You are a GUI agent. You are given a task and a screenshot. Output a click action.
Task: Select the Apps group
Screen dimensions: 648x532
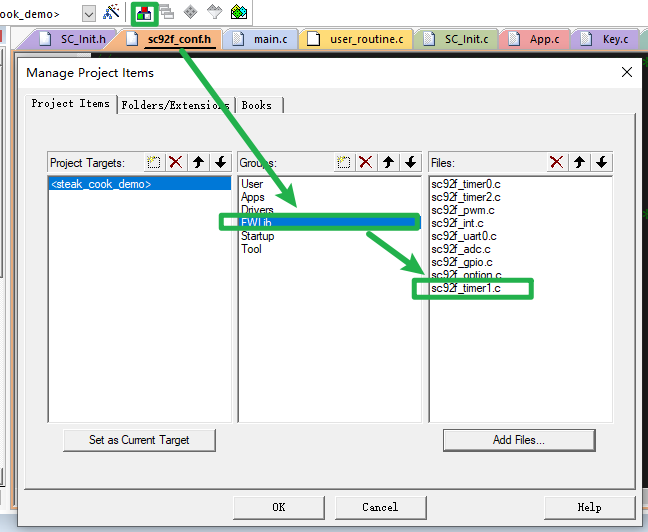253,197
